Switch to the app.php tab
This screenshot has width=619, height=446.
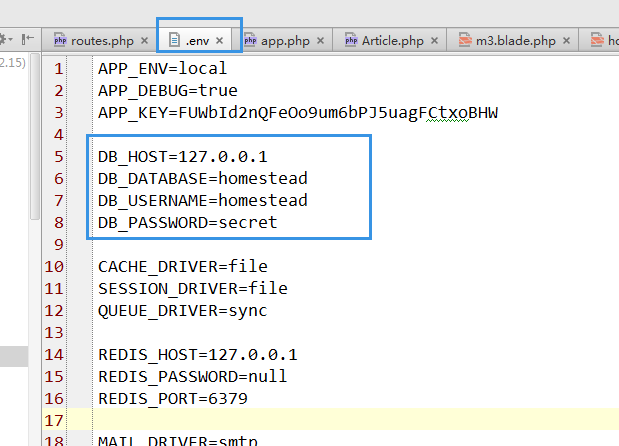pyautogui.click(x=285, y=41)
